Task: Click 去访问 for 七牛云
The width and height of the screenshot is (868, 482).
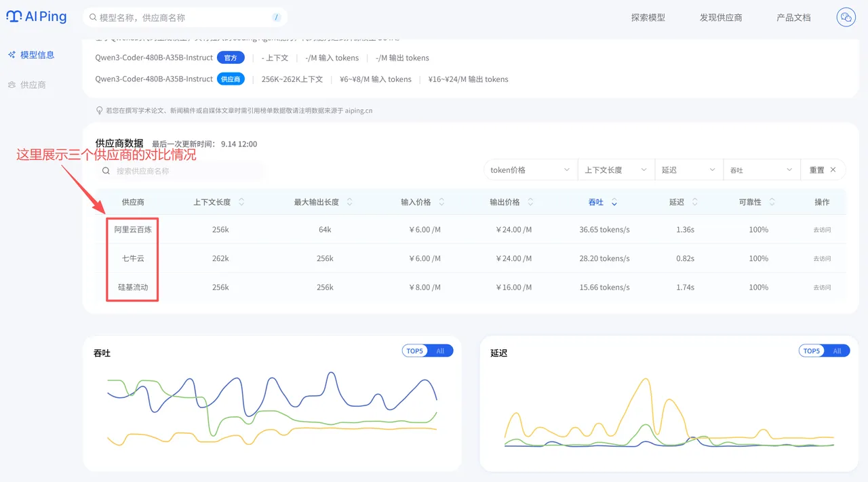Action: click(x=822, y=259)
